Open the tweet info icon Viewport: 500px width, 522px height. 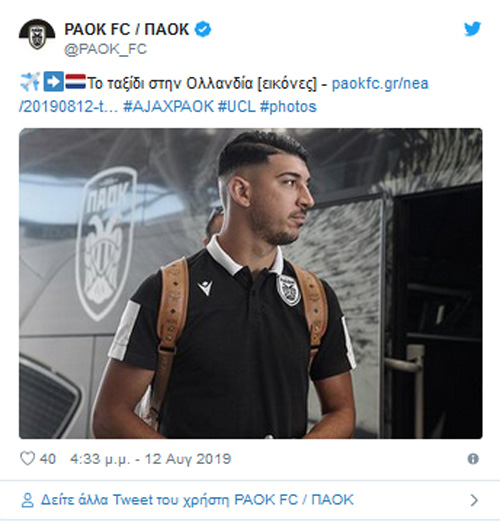[x=473, y=459]
